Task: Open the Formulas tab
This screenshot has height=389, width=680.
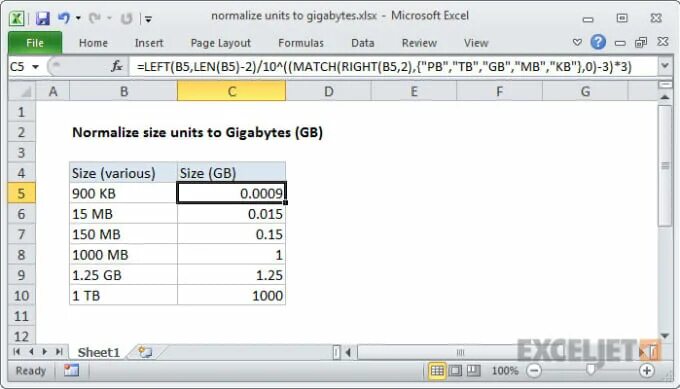Action: 301,43
